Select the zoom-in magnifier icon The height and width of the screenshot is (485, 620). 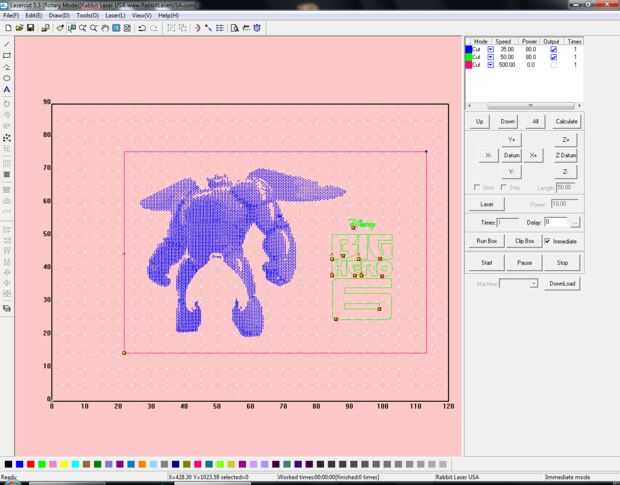(x=83, y=28)
